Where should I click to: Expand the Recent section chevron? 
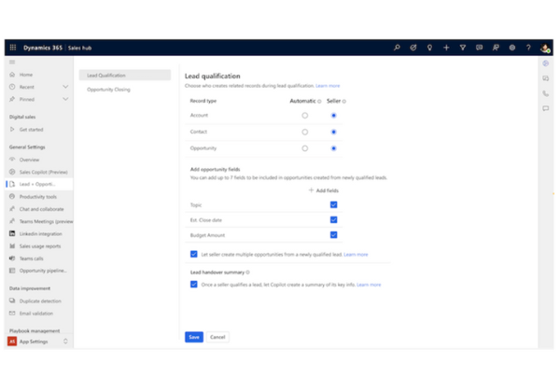point(65,87)
